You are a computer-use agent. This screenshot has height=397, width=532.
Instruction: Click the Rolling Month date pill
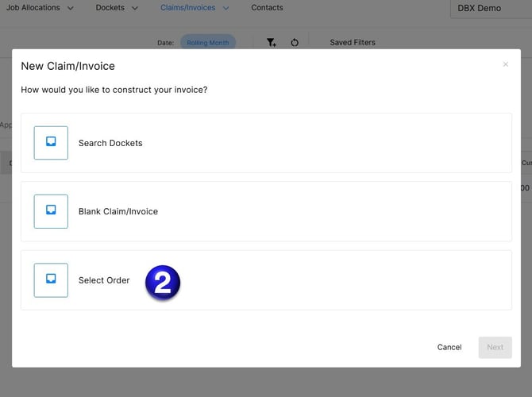(208, 43)
